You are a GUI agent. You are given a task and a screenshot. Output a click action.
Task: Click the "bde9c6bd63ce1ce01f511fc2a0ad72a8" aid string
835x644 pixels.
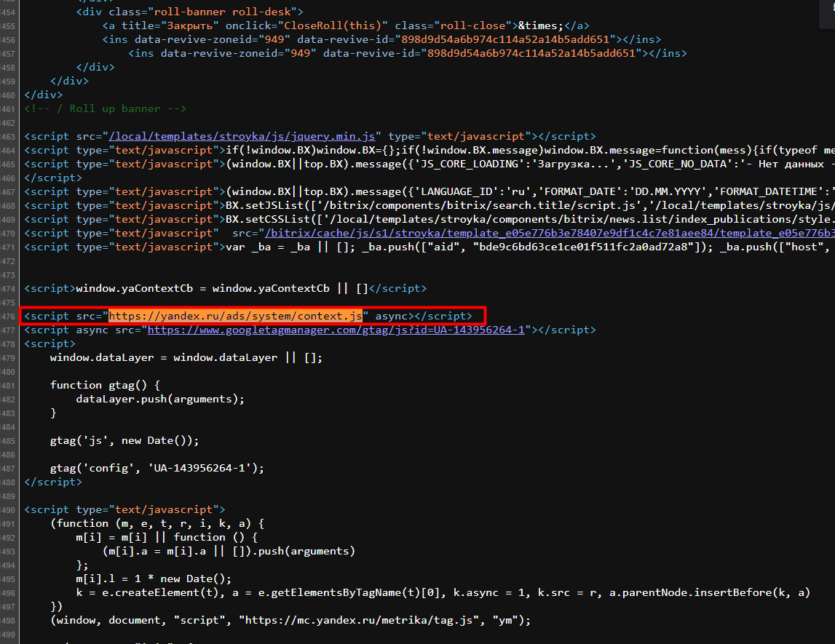click(x=583, y=247)
